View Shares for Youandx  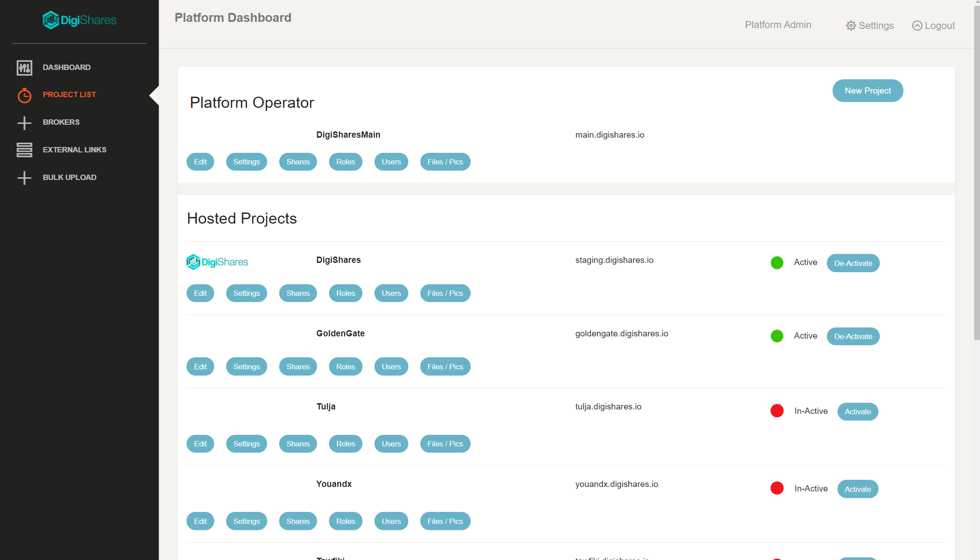pyautogui.click(x=298, y=521)
